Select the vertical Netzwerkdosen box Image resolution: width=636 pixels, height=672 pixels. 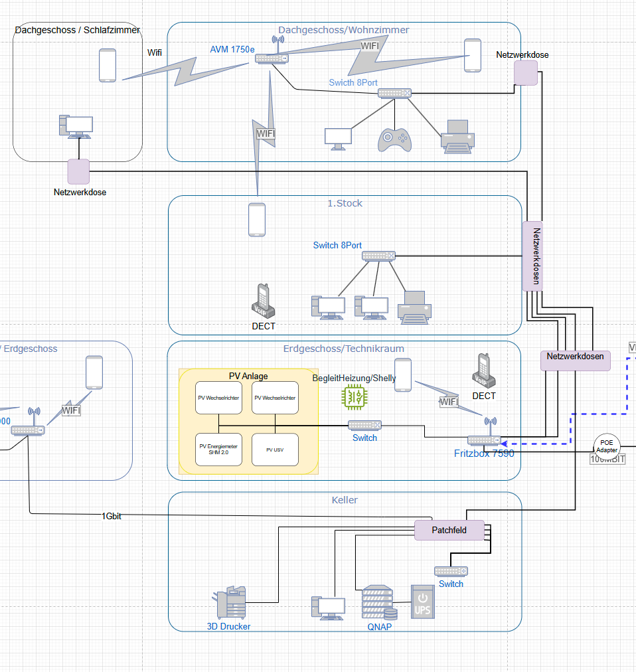click(532, 256)
